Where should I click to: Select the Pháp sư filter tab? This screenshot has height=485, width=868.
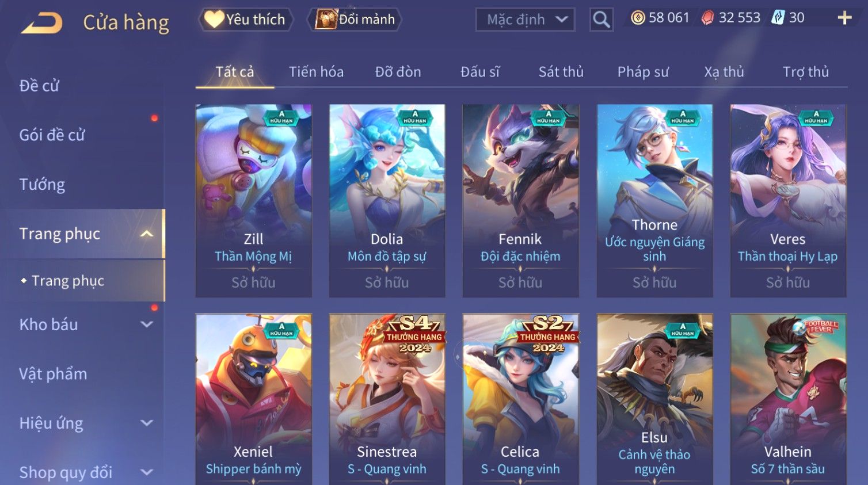[643, 72]
